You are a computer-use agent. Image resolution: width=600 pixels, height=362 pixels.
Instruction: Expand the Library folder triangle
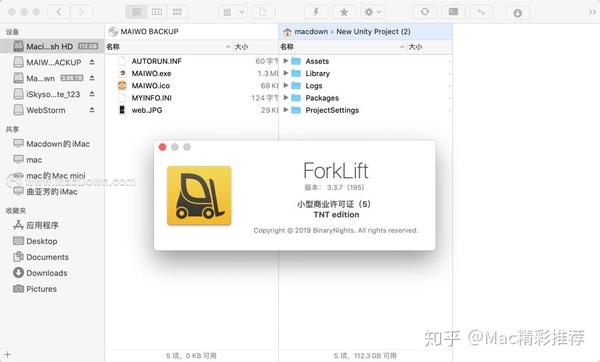285,73
